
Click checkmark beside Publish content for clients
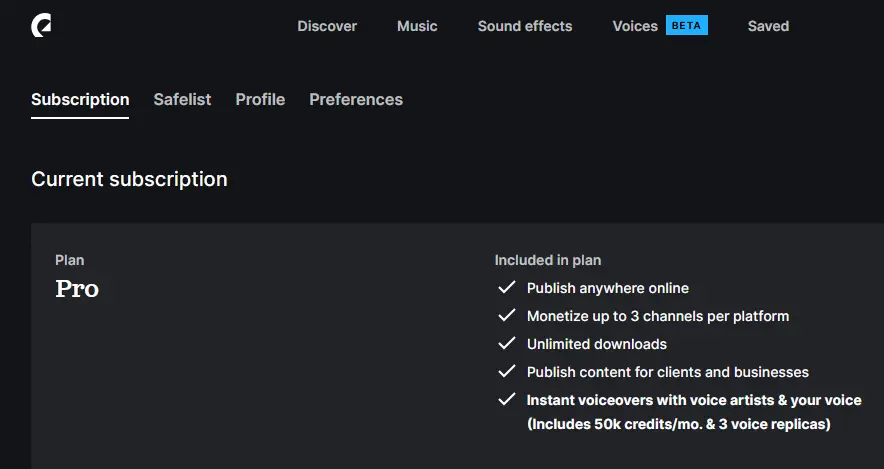point(507,371)
